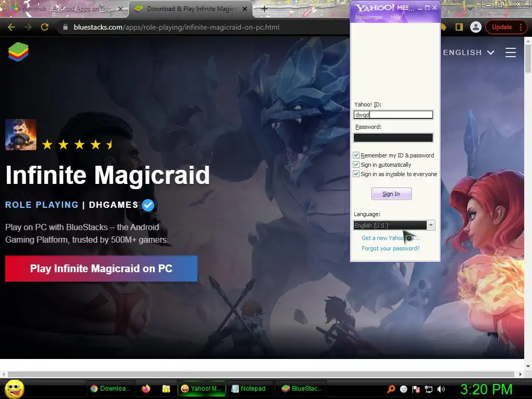The width and height of the screenshot is (532, 399).
Task: Click the Yahoo smiley tray icon
Action: pyautogui.click(x=403, y=389)
